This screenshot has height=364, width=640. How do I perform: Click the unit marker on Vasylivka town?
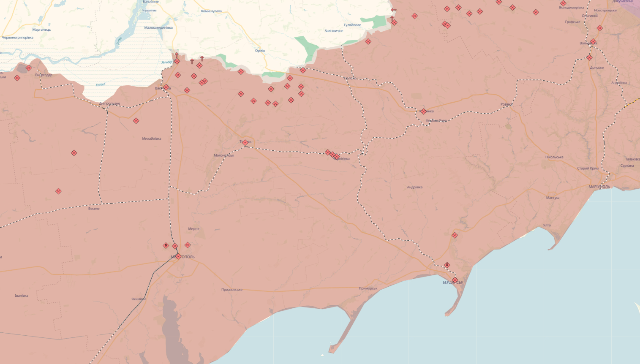pyautogui.click(x=166, y=87)
